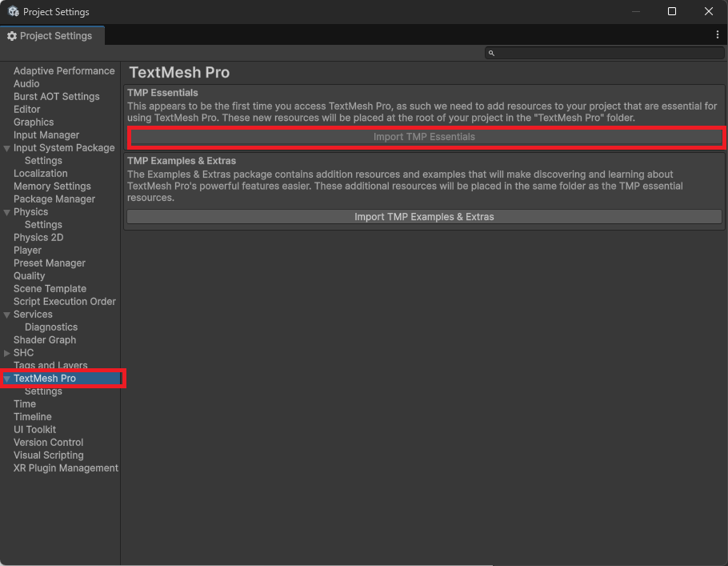Click Import TMP Examples & Extras button
Viewport: 728px width, 566px height.
pyautogui.click(x=424, y=216)
